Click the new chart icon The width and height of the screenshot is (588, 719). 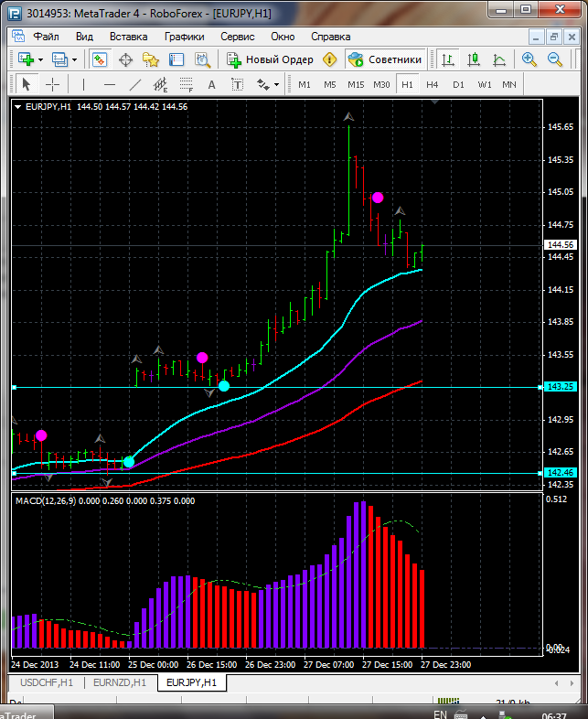coord(24,59)
